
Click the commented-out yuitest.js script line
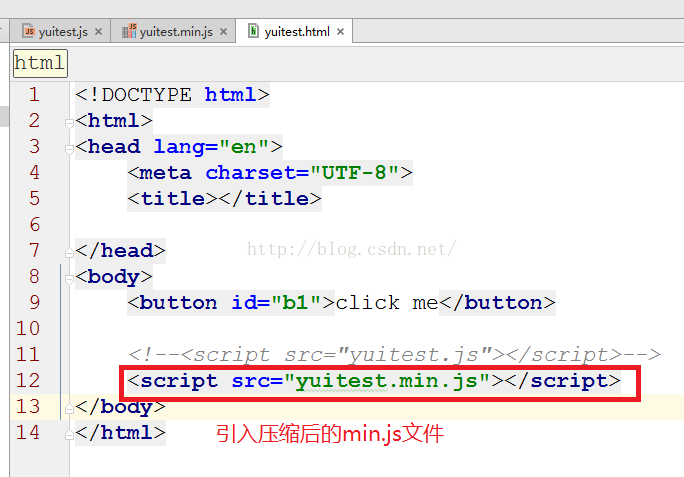pyautogui.click(x=394, y=354)
